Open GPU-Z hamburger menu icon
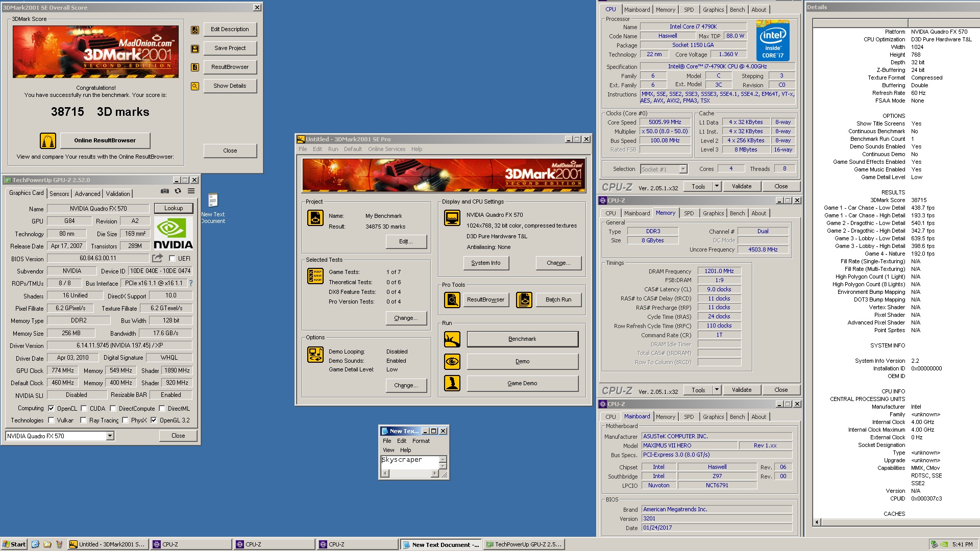Screen dimensions: 980x551 click(x=191, y=191)
